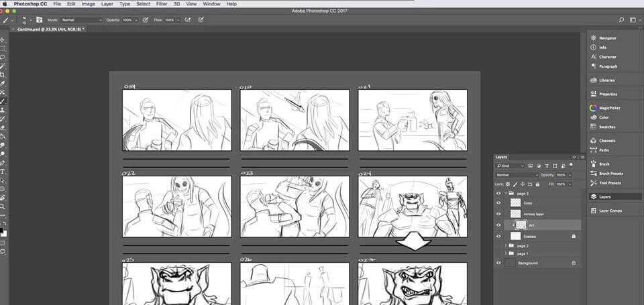Hide the Arrows layer
Screen dimensions: 644x305
point(498,214)
